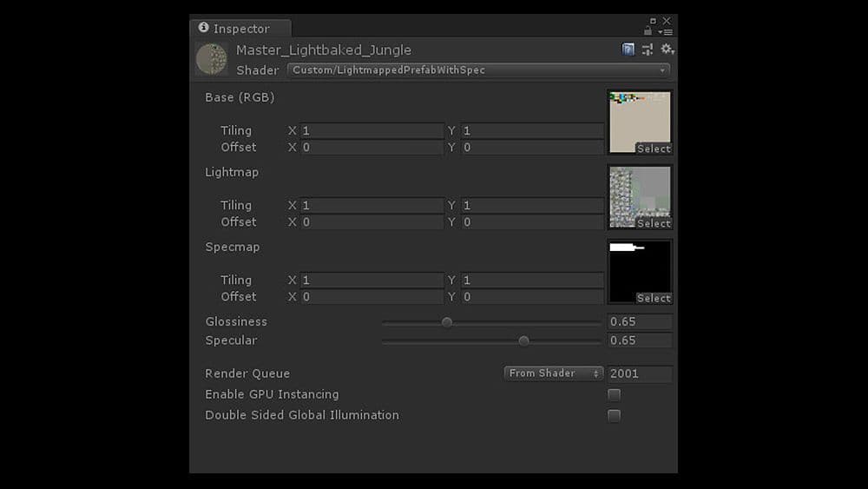Click the Specular label
The image size is (868, 489).
[x=232, y=340]
